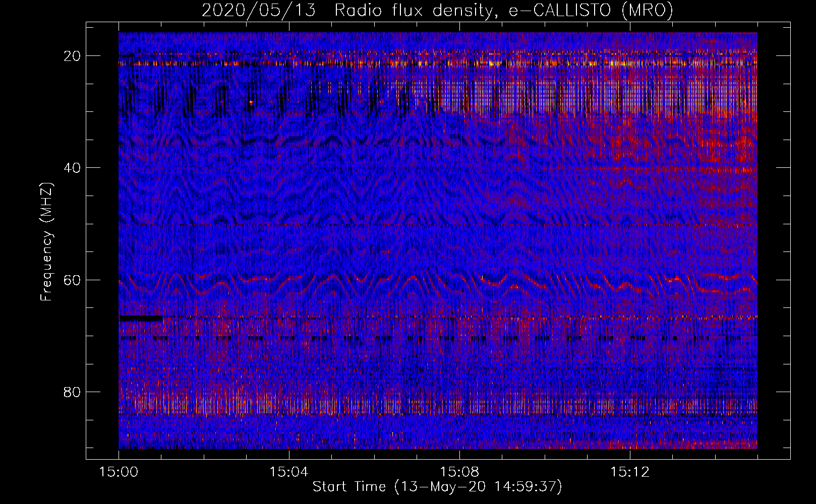Click the "15:08" time tick label
The height and width of the screenshot is (504, 816).
(459, 472)
